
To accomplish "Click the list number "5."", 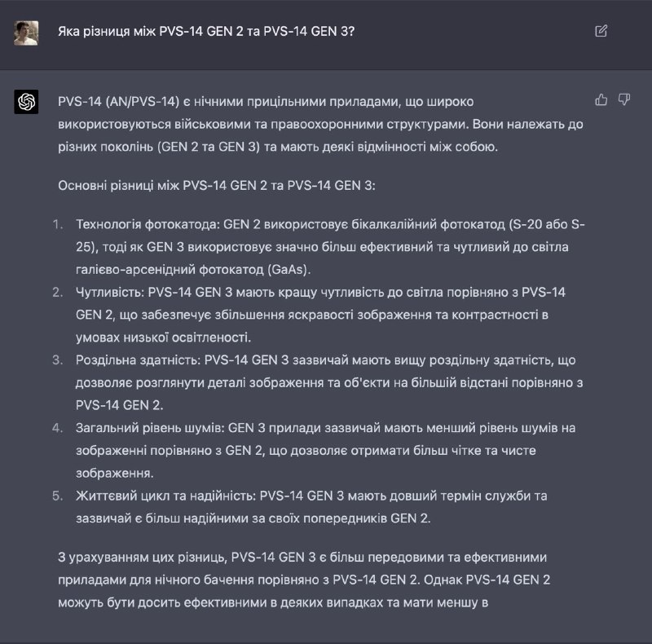I will point(58,496).
